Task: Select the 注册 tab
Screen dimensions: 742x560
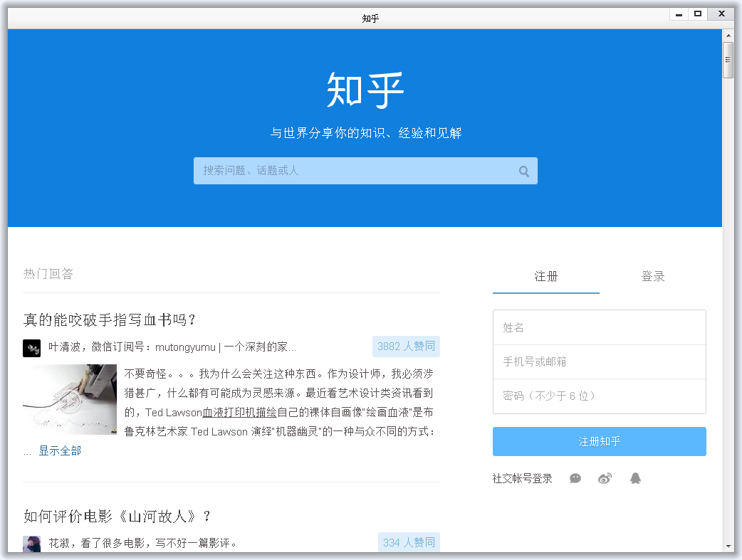Action: (545, 277)
